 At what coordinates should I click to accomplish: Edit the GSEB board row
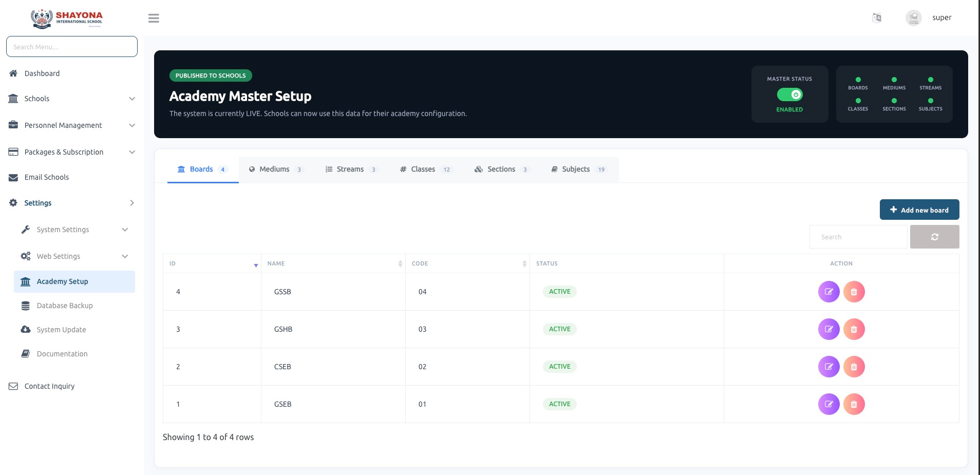[x=828, y=404]
